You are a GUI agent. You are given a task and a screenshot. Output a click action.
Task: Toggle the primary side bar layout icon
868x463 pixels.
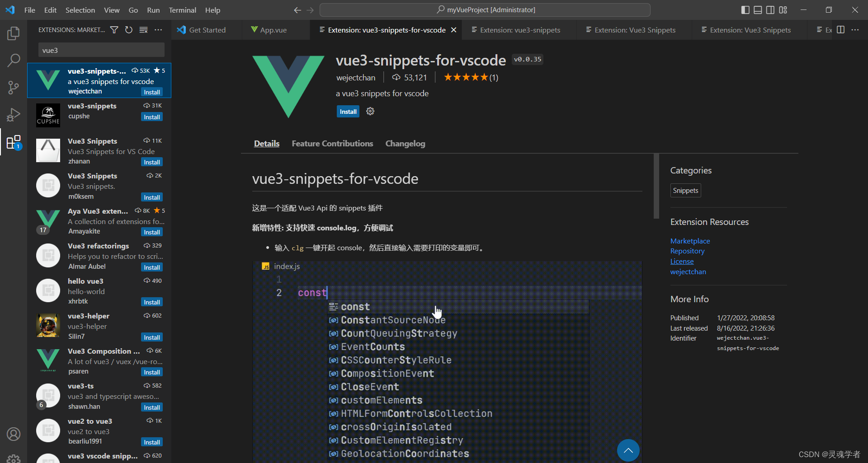click(745, 10)
